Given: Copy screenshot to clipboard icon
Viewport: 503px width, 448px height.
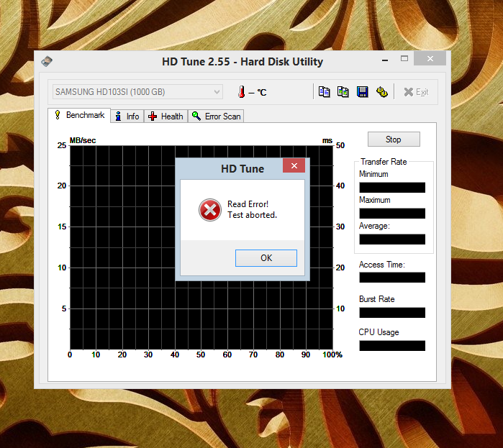Looking at the screenshot, I should (343, 92).
